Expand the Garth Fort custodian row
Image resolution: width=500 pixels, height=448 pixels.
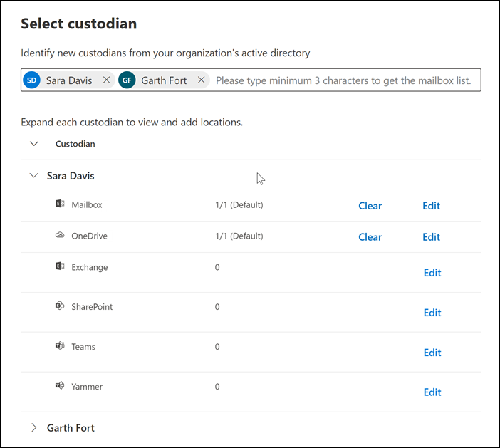pyautogui.click(x=33, y=428)
